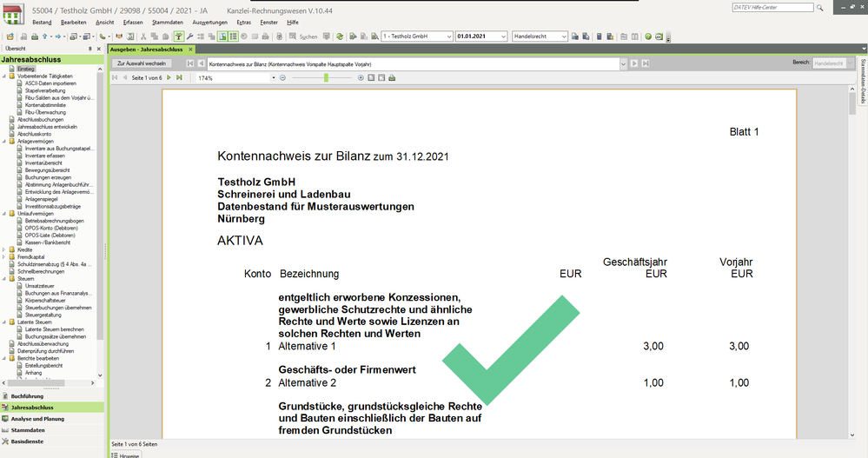Open Körperschaftsteuer in the tree

tap(45, 301)
